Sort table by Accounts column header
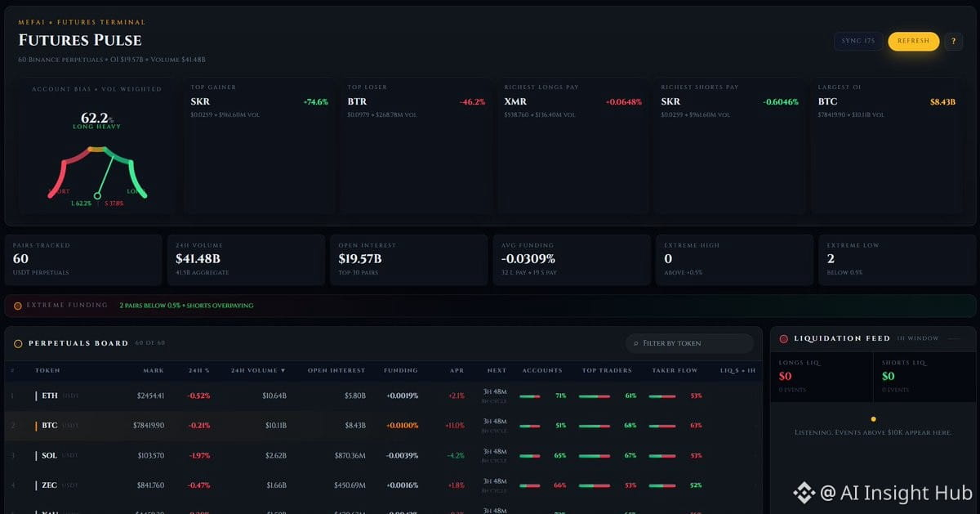980x514 pixels. 541,370
